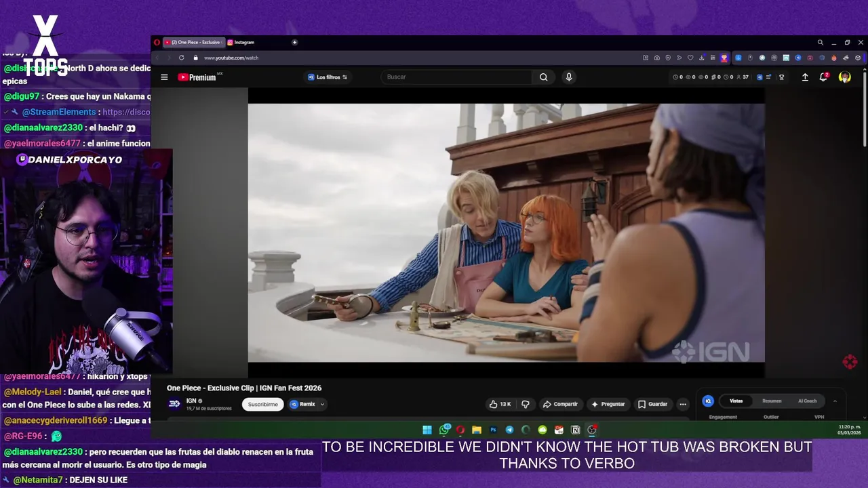
Task: Expand the Remix dropdown arrow
Action: [x=322, y=404]
